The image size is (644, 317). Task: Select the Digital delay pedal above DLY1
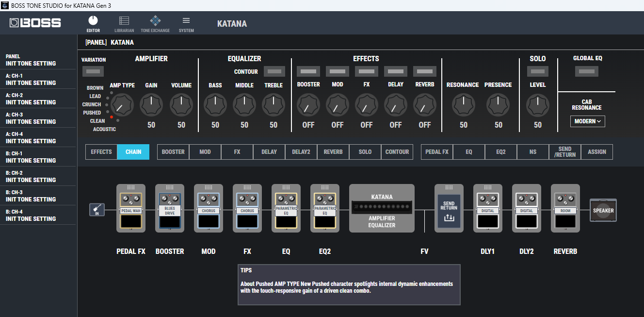coord(488,211)
